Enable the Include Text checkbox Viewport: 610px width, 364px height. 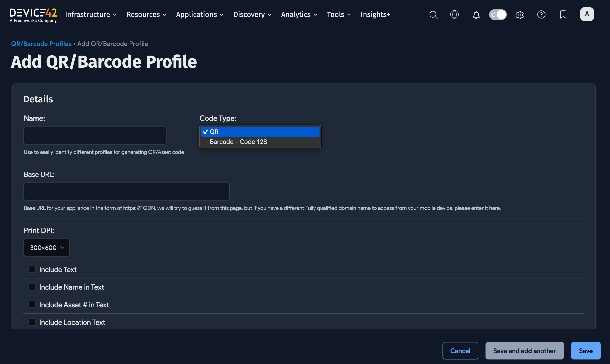[x=32, y=269]
